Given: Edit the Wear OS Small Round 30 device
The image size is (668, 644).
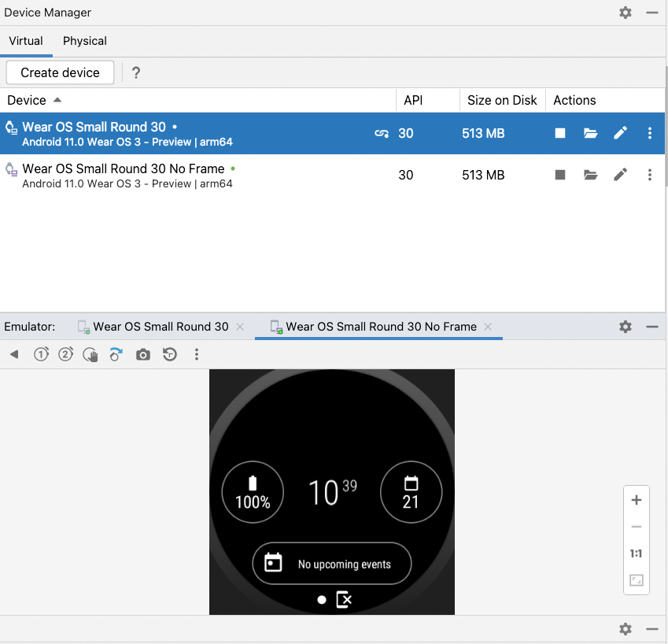Looking at the screenshot, I should 620,133.
